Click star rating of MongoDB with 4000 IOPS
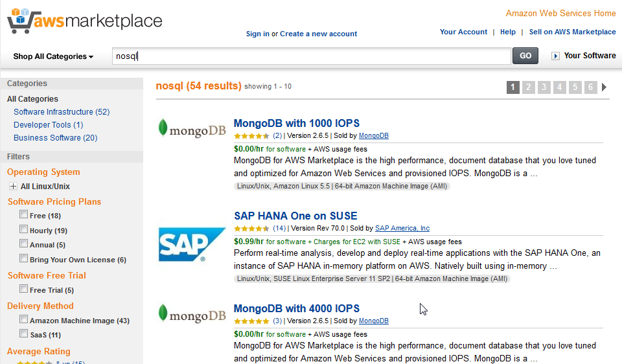Viewport: 622px width, 364px height. click(251, 321)
